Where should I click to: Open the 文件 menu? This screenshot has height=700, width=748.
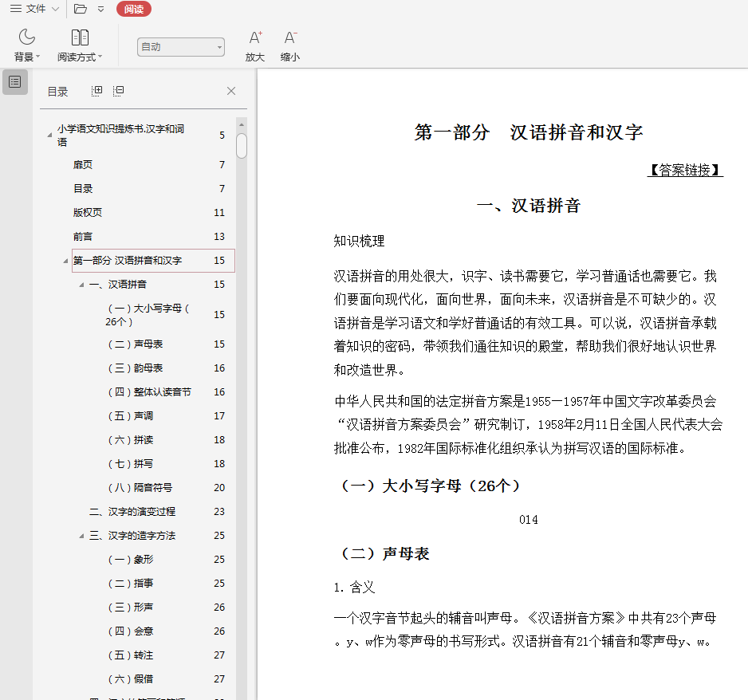pos(34,9)
